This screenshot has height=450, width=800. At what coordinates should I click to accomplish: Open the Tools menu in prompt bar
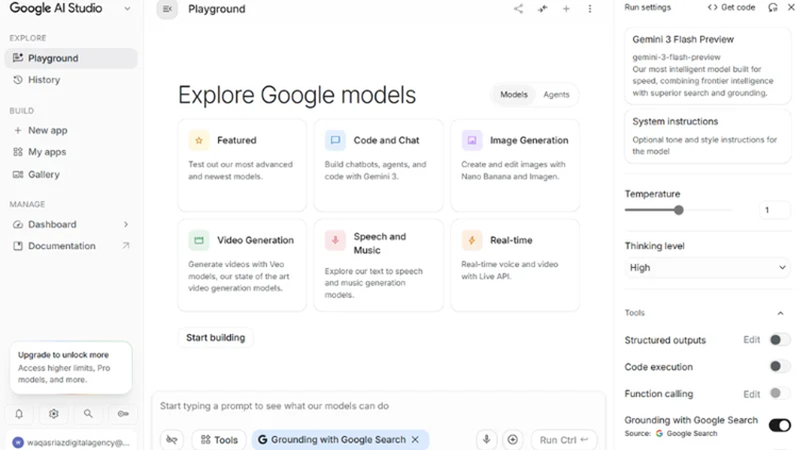pos(219,439)
